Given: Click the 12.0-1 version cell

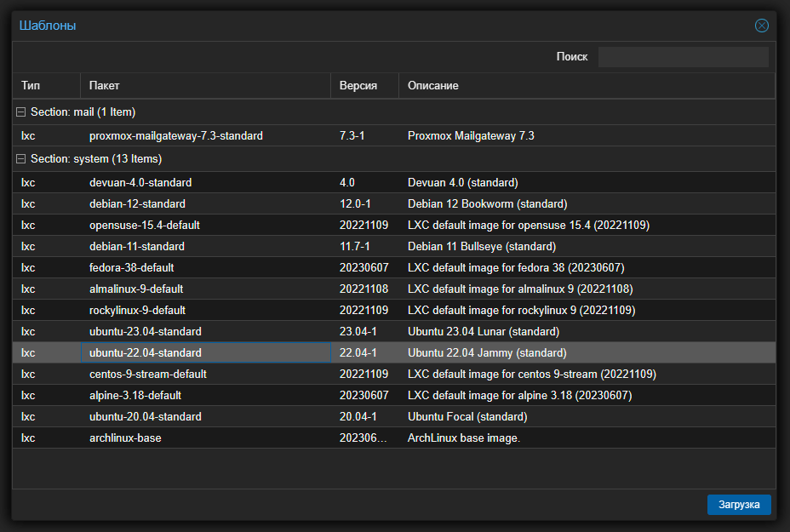Looking at the screenshot, I should tap(364, 204).
